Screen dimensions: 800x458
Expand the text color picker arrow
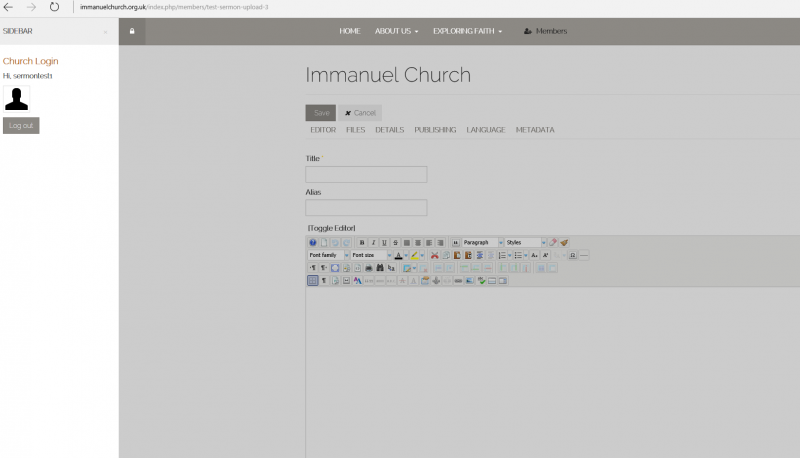(406, 255)
